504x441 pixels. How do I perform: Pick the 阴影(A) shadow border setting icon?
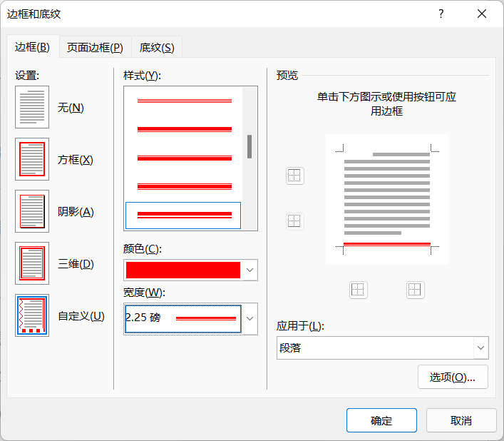32,211
